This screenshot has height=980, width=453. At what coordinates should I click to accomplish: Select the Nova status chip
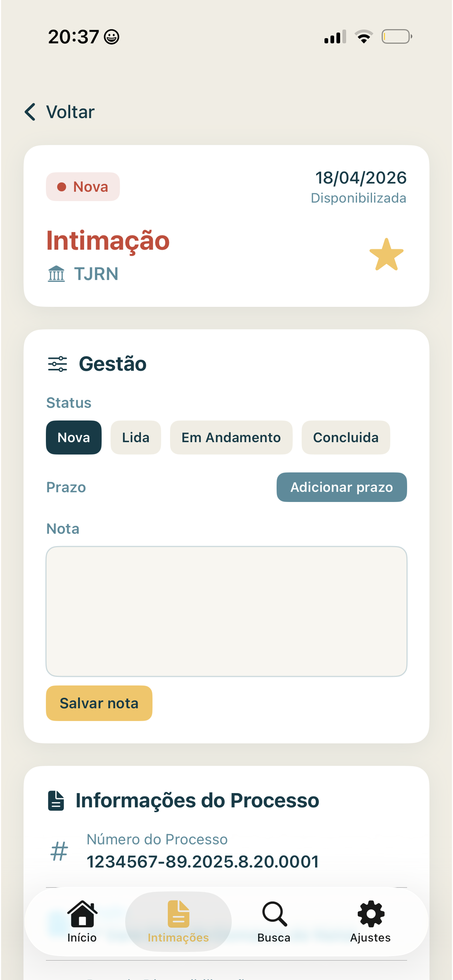click(74, 437)
